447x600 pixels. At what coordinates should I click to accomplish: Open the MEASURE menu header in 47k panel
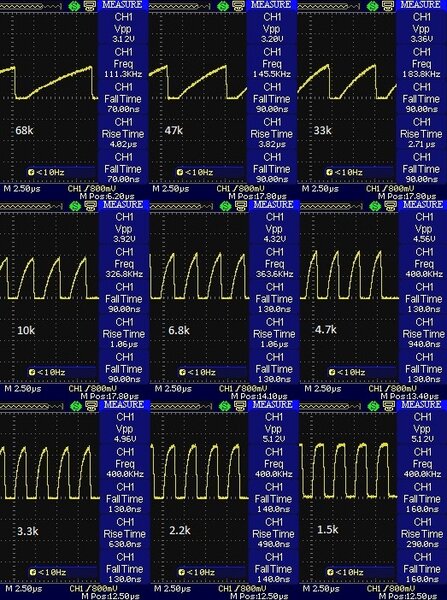tap(271, 5)
